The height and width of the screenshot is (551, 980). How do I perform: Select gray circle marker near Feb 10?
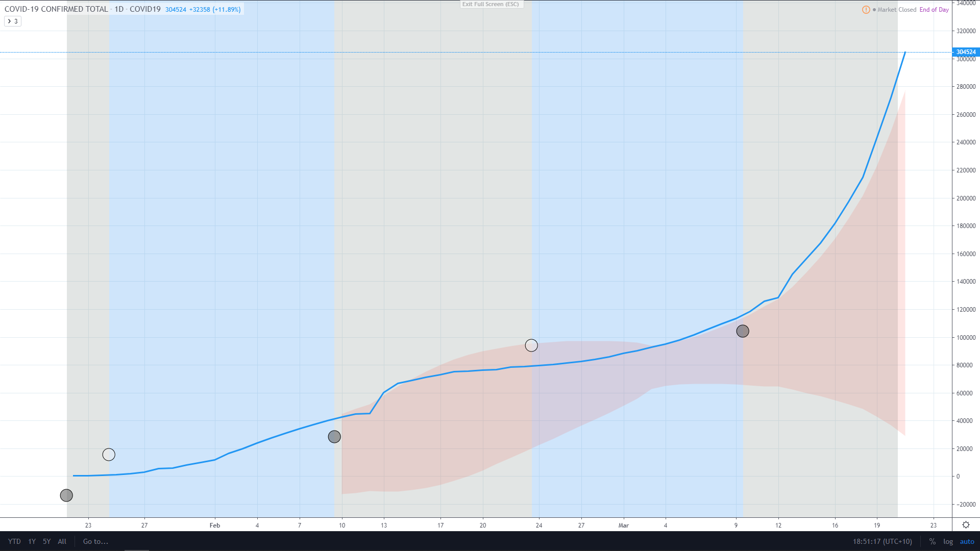(334, 437)
